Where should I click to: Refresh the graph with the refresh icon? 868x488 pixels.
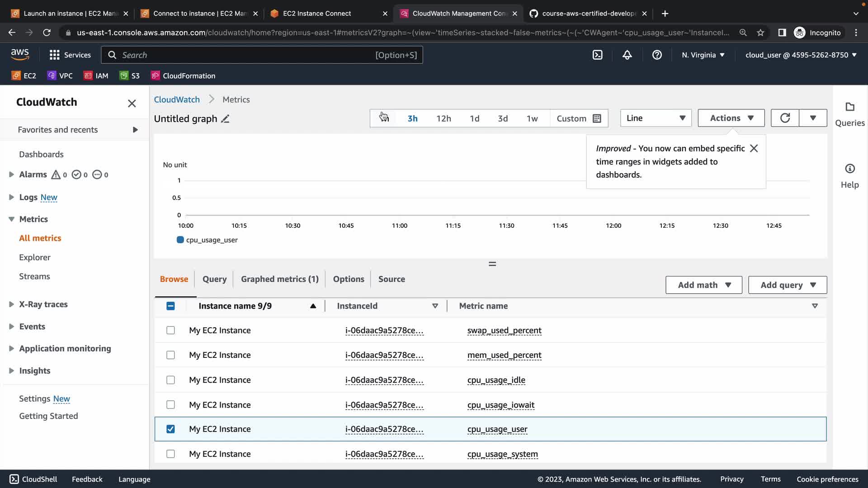[785, 118]
